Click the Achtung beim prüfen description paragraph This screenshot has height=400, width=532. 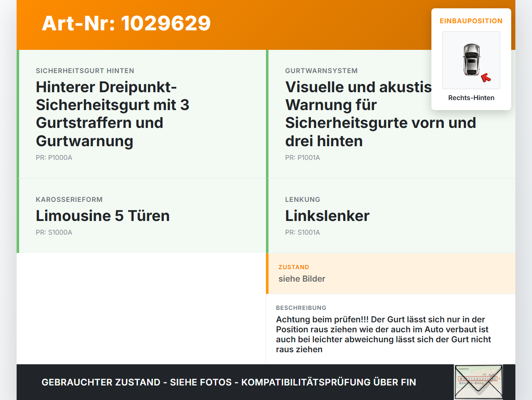coord(384,334)
